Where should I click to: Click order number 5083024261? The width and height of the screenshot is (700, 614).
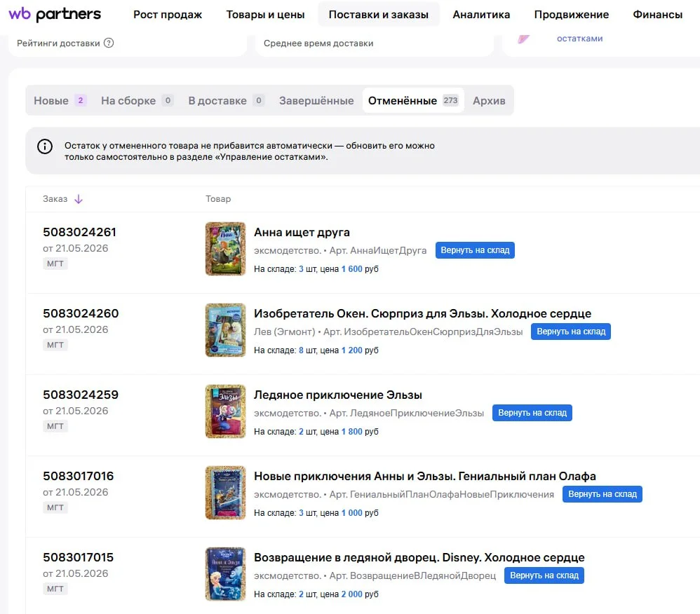coord(79,232)
